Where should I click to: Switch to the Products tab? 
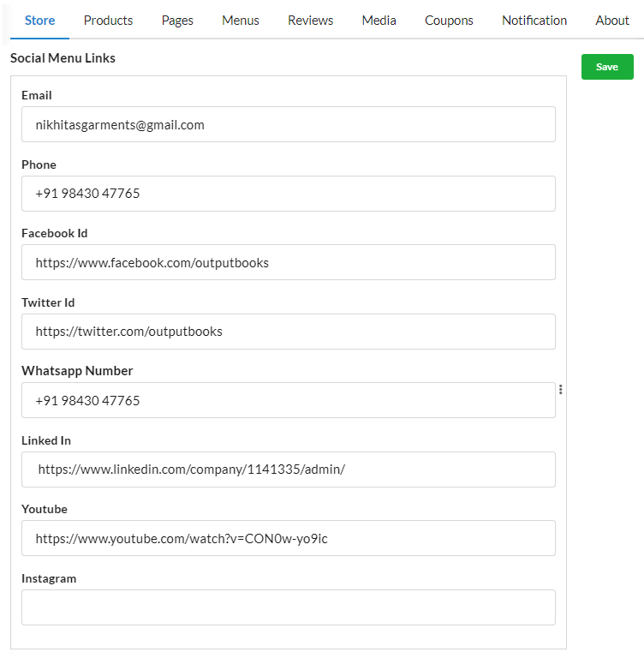click(x=108, y=21)
